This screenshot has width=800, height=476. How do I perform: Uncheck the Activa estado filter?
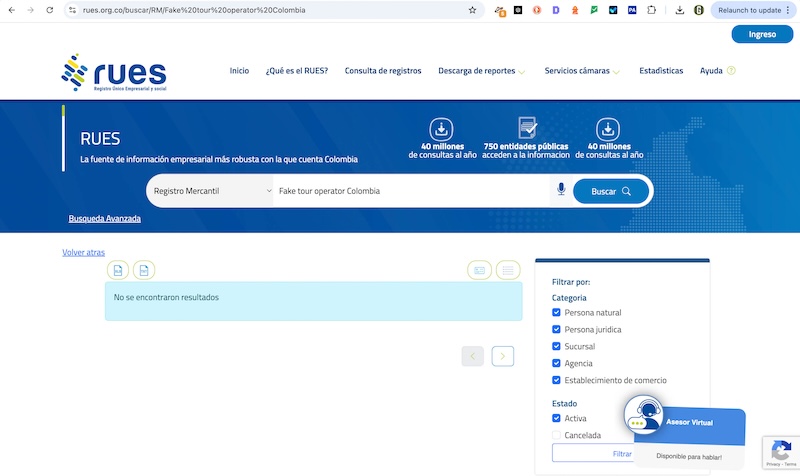556,418
